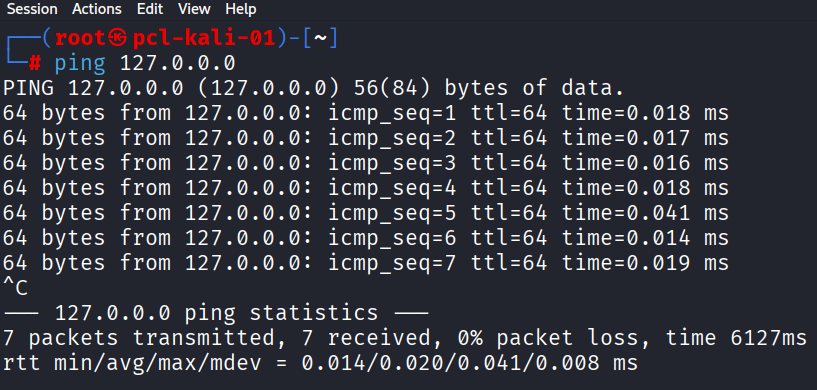
Task: Click the blue ping command word
Action: point(80,64)
